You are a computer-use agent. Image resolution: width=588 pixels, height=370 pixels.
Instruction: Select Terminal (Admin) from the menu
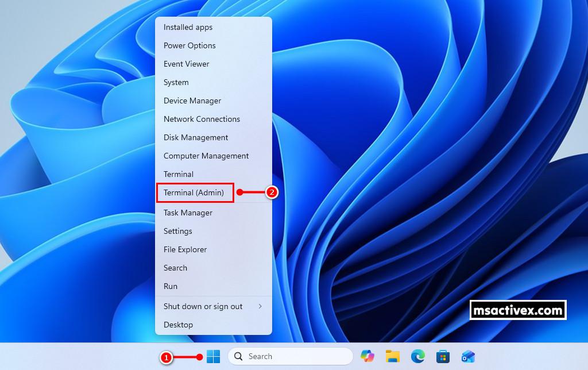click(194, 192)
